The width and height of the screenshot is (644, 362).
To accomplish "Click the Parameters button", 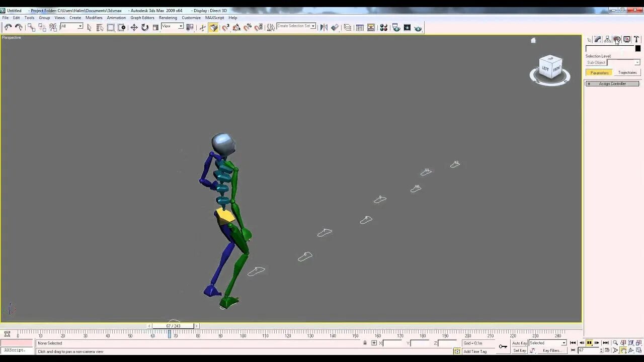I will [x=599, y=73].
